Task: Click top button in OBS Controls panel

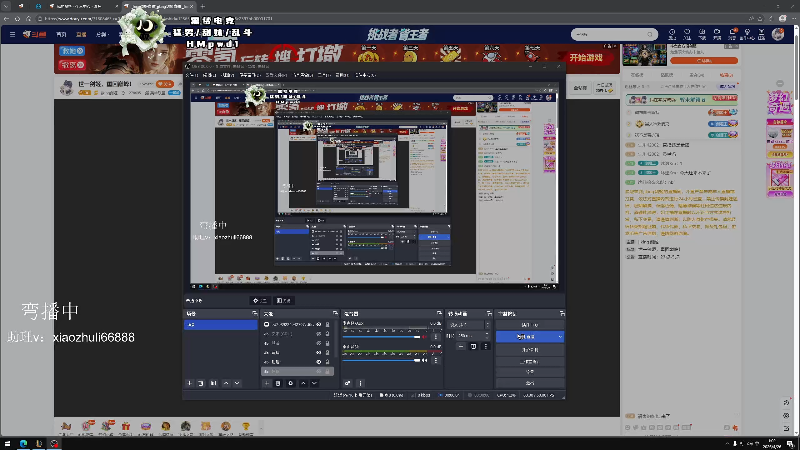Action: [530, 325]
